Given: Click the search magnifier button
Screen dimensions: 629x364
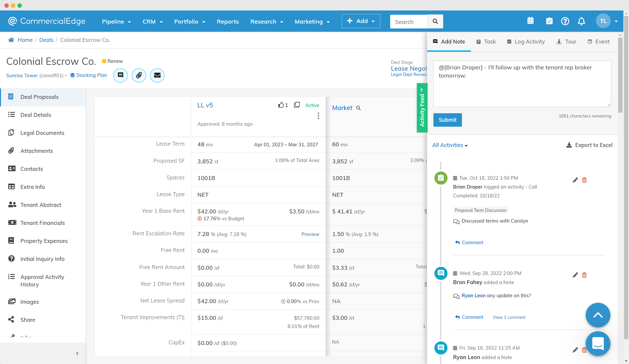Looking at the screenshot, I should tap(435, 21).
